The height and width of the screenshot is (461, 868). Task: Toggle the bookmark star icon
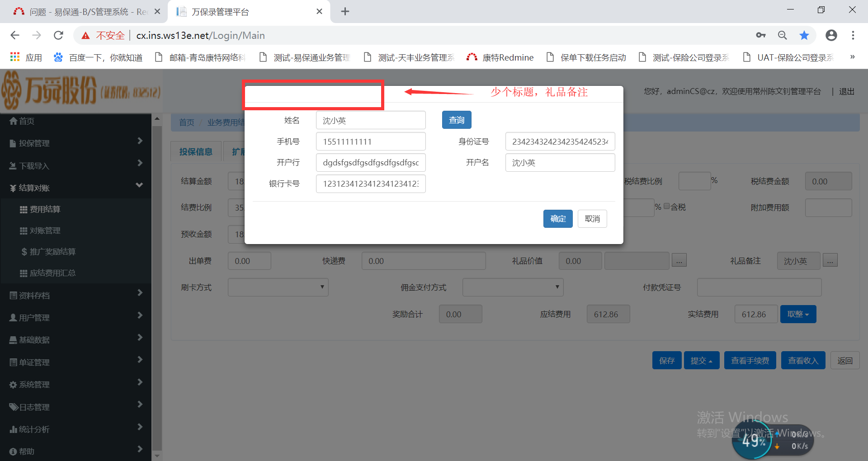tap(804, 35)
